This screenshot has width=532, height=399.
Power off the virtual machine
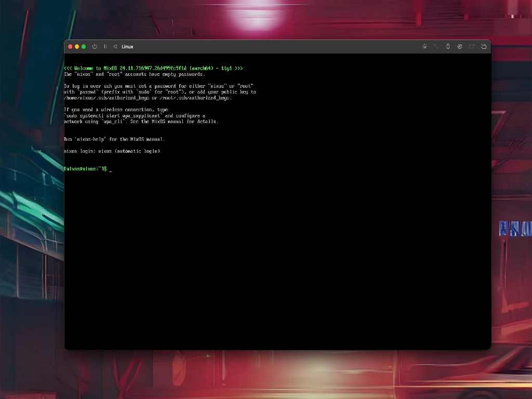coord(95,46)
